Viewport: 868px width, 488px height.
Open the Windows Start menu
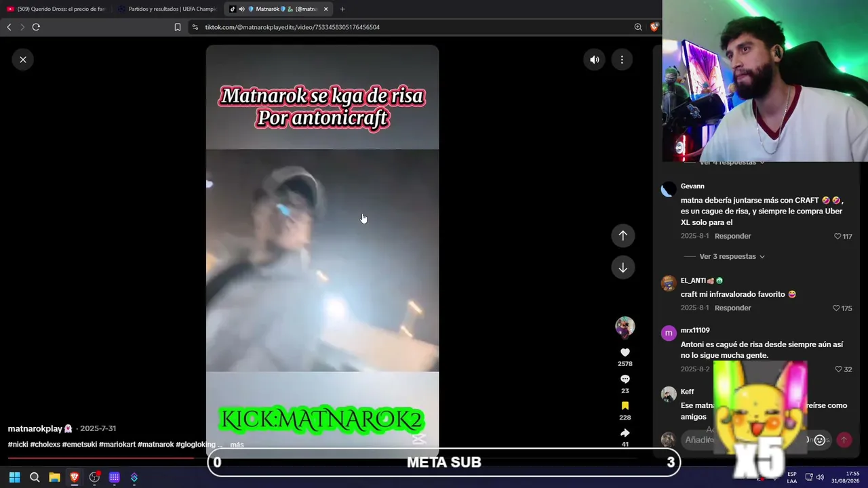(14, 477)
